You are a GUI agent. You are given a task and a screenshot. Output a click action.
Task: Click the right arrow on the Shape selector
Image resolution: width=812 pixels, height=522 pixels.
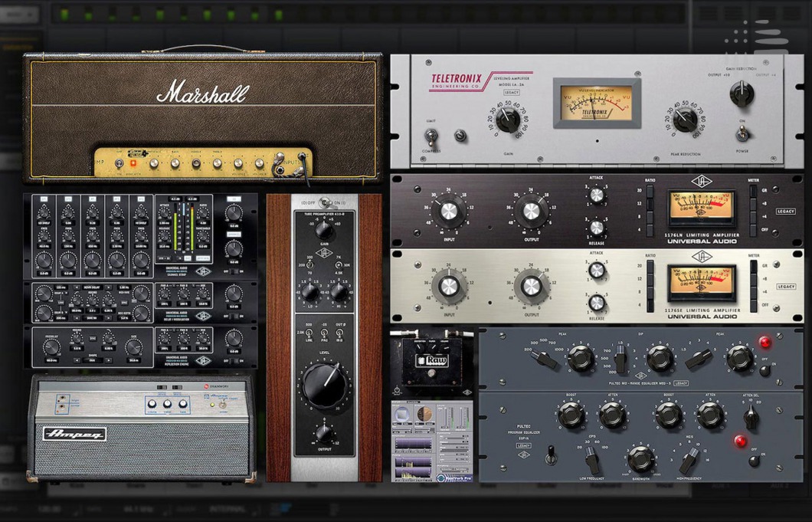108,359
